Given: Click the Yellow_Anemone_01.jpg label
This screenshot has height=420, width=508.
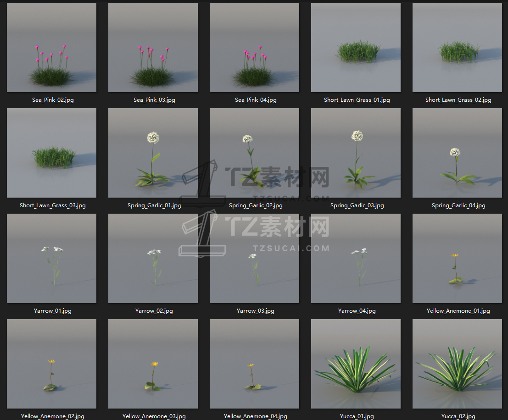Looking at the screenshot, I should tap(458, 311).
